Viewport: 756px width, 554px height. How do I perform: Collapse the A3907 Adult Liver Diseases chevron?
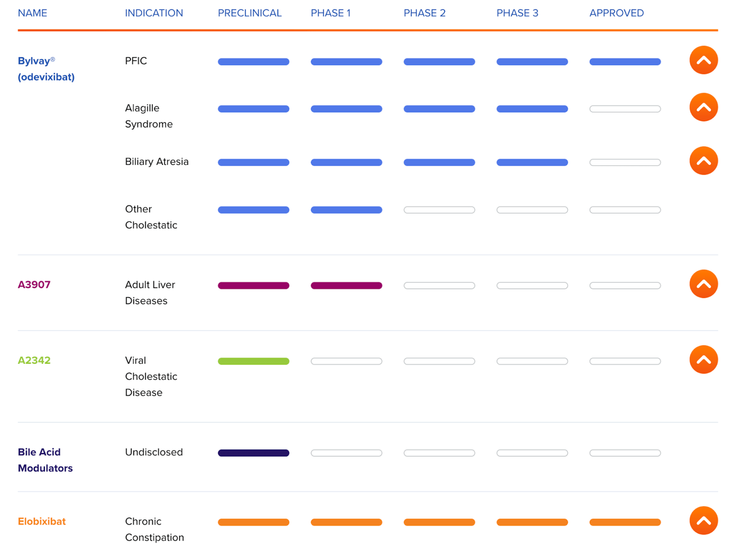pos(703,284)
